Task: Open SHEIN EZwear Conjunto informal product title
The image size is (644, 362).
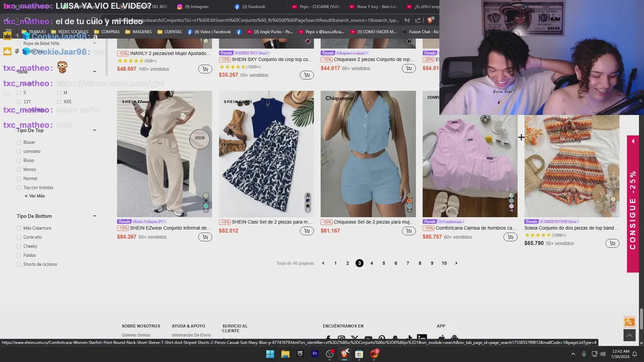Action: tap(171, 228)
